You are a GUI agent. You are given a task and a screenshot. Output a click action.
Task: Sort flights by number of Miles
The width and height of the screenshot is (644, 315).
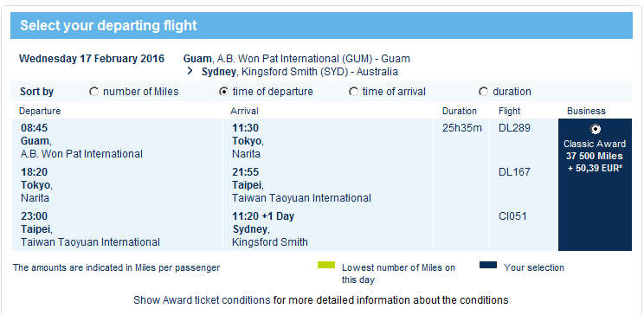pyautogui.click(x=94, y=92)
